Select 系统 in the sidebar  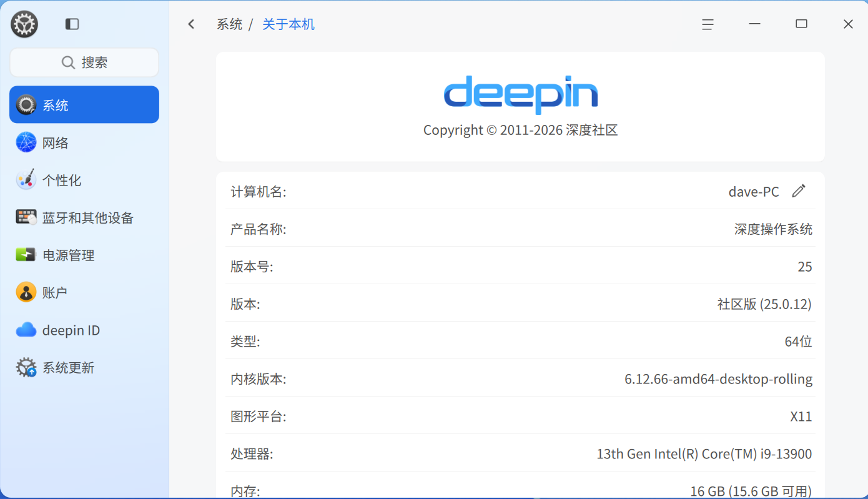point(84,105)
